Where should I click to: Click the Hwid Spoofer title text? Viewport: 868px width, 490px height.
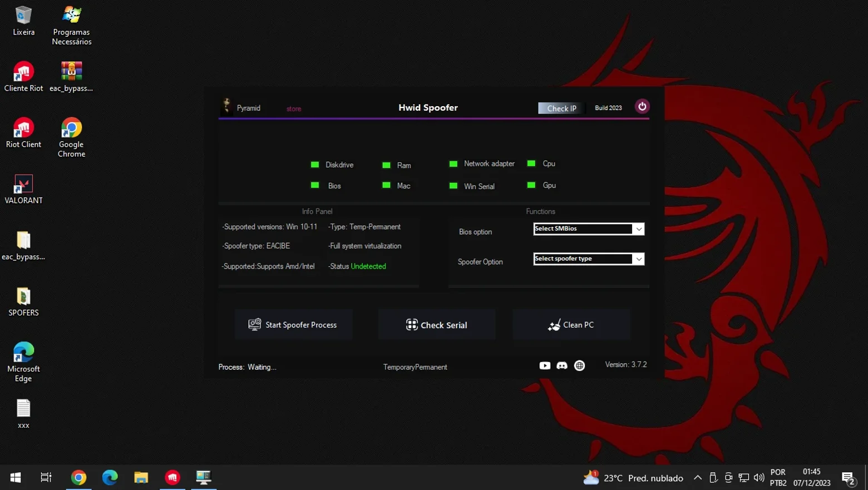[x=428, y=108]
